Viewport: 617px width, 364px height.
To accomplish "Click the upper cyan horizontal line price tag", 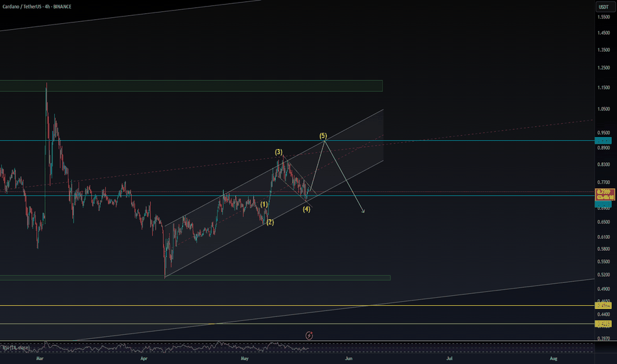I will (x=603, y=140).
